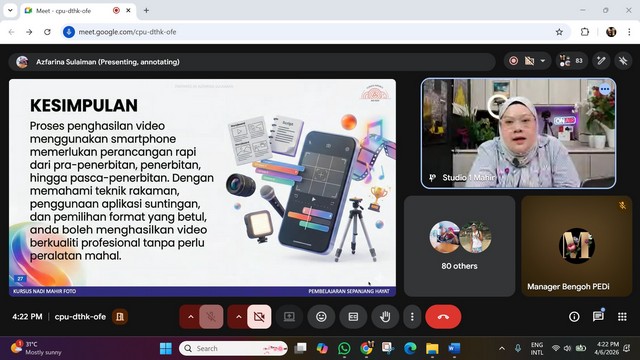The image size is (640, 360).
Task: Toggle closed captions
Action: tap(353, 317)
